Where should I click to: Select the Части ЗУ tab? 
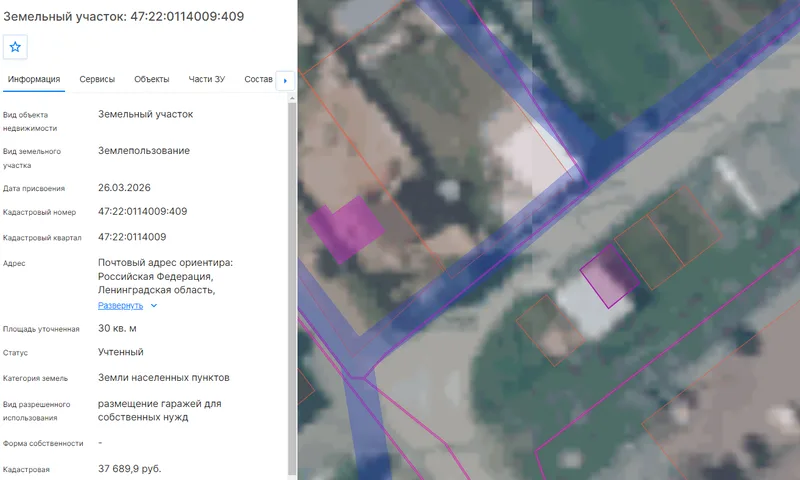(x=207, y=79)
